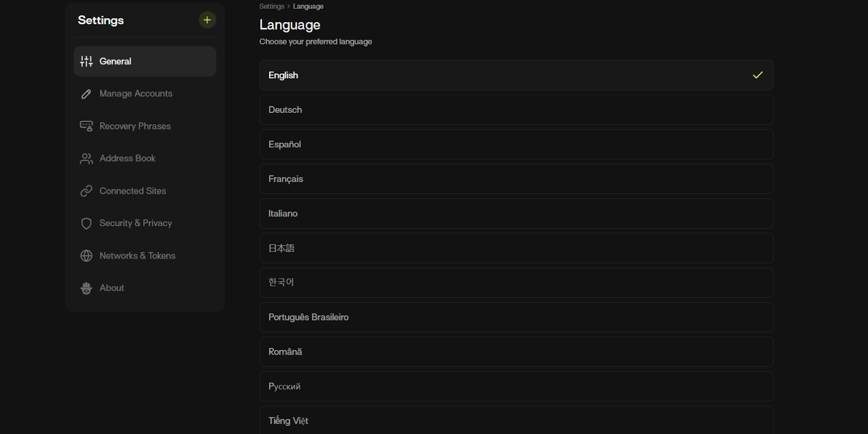Image resolution: width=868 pixels, height=434 pixels.
Task: Choose Deutsch from the language list
Action: click(x=515, y=110)
